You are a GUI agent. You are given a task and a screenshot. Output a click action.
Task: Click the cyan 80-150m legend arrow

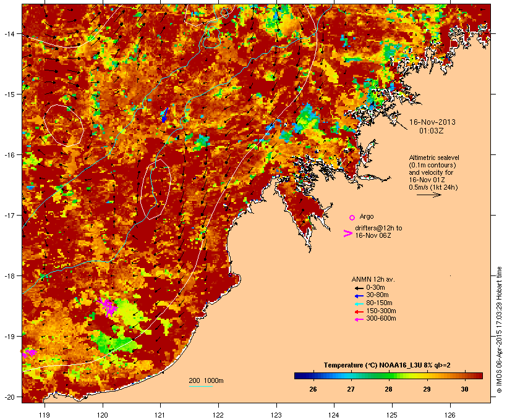point(359,304)
